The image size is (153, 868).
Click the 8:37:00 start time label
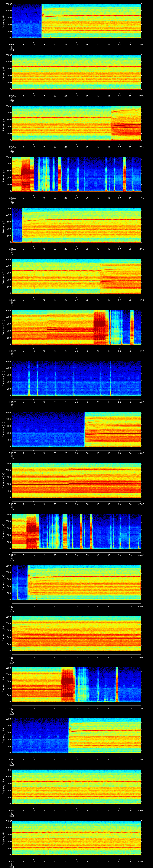click(x=12, y=44)
